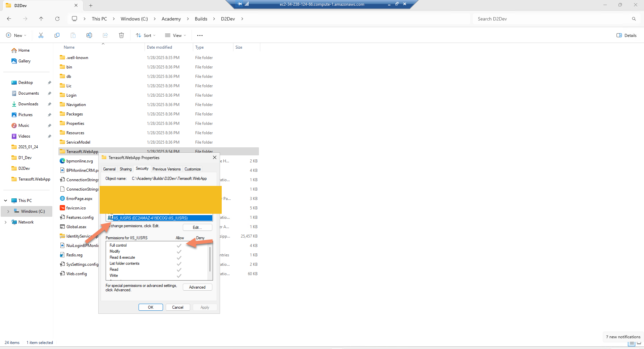Click the ErrorPage.aspx file icon
The image size is (644, 349).
62,198
